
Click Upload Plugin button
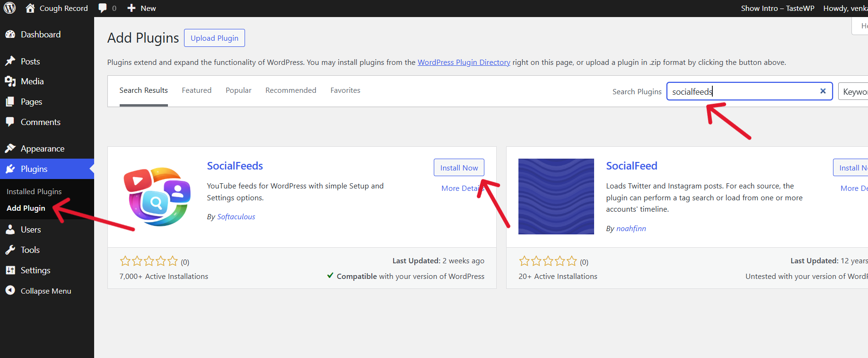pos(214,38)
